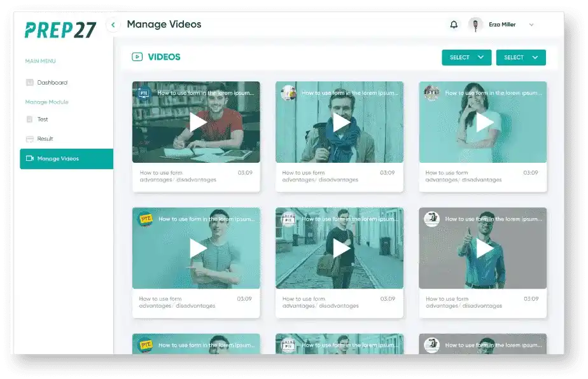Click the back chevron beside Manage Videos
The height and width of the screenshot is (379, 588).
pyautogui.click(x=113, y=25)
